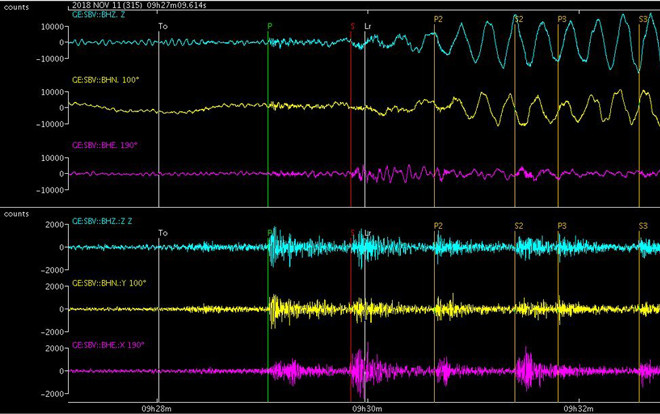Click the green P marker label in top panel
The image size is (660, 414).
tap(269, 25)
